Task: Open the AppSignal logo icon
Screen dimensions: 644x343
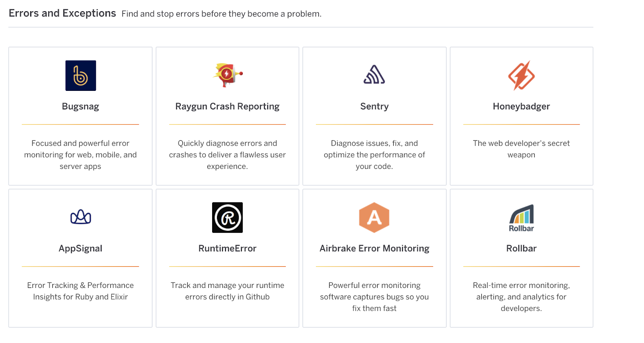Action: (x=80, y=217)
